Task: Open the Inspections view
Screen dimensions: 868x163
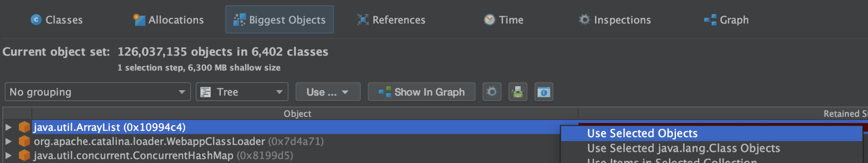Action: pyautogui.click(x=614, y=20)
